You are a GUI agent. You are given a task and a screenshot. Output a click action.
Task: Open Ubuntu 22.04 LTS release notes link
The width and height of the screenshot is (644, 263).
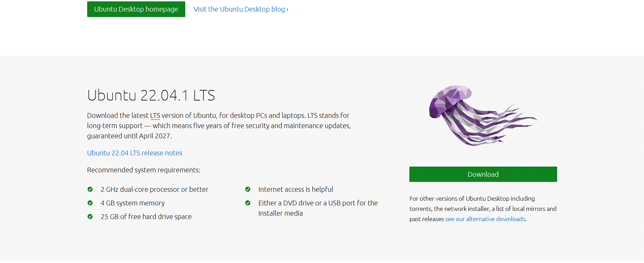click(x=135, y=153)
